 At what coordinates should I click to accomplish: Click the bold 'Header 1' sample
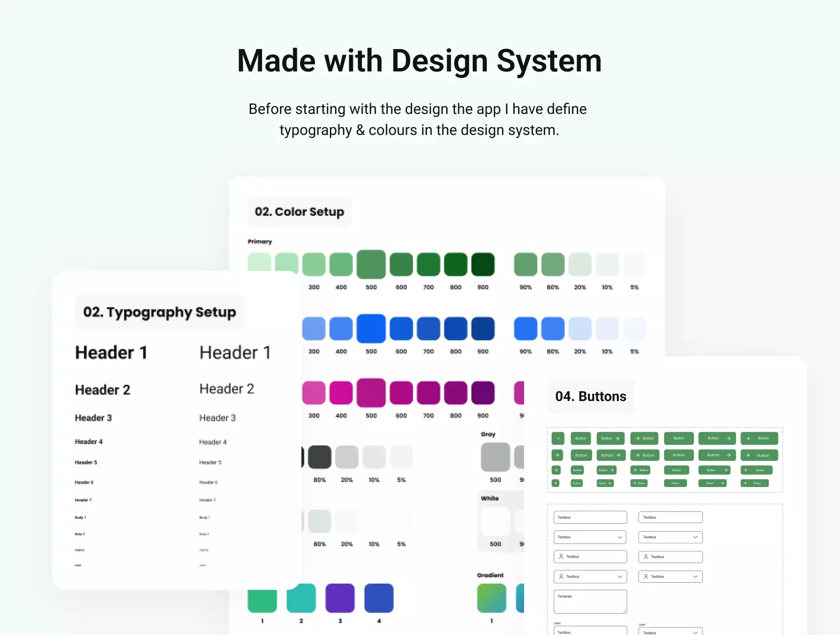coord(111,353)
